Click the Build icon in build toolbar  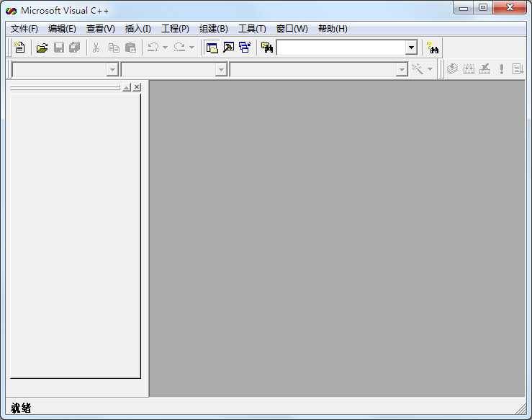469,69
